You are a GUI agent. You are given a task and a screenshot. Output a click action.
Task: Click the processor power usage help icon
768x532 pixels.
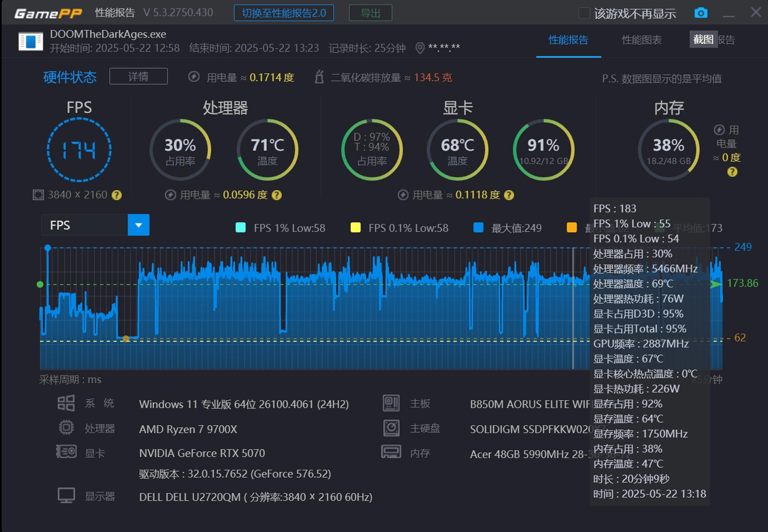pos(276,195)
